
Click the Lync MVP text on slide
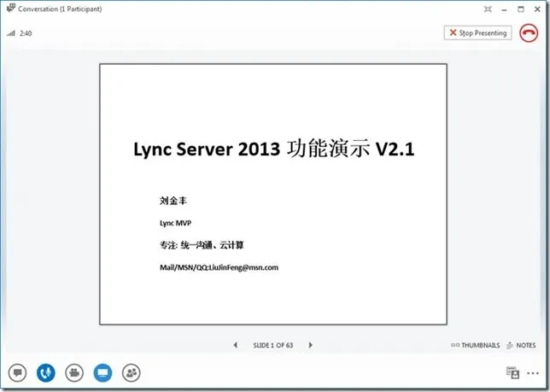(x=175, y=223)
